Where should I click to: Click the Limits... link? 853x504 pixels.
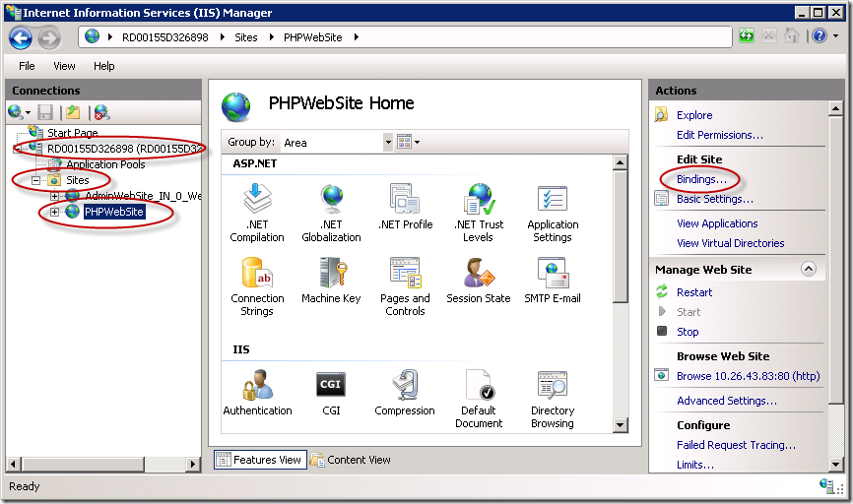click(695, 465)
